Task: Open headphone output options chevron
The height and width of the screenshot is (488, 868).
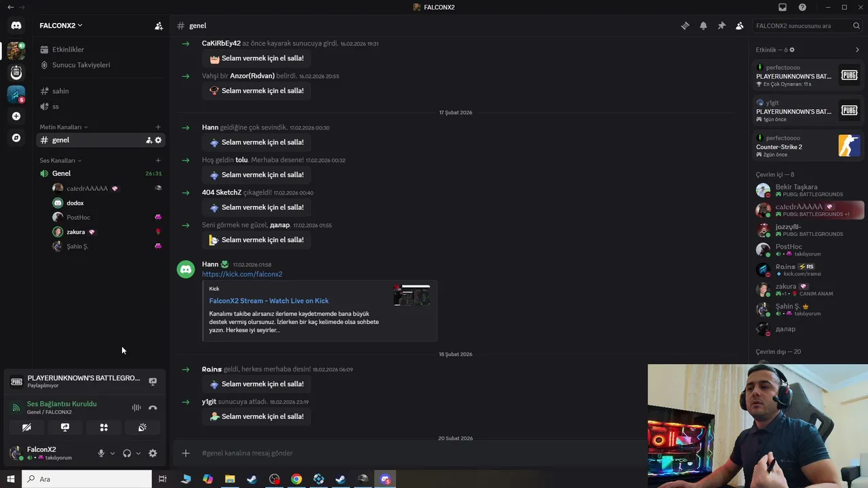Action: point(138,453)
